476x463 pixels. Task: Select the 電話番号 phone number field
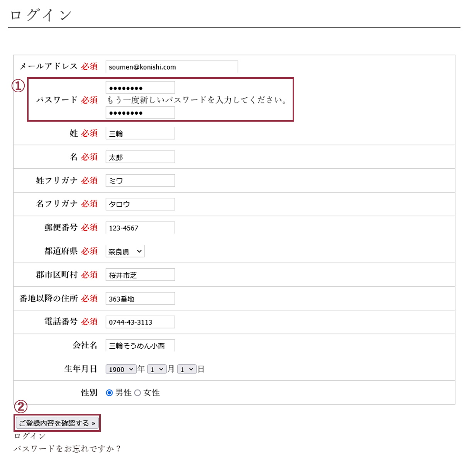click(140, 322)
